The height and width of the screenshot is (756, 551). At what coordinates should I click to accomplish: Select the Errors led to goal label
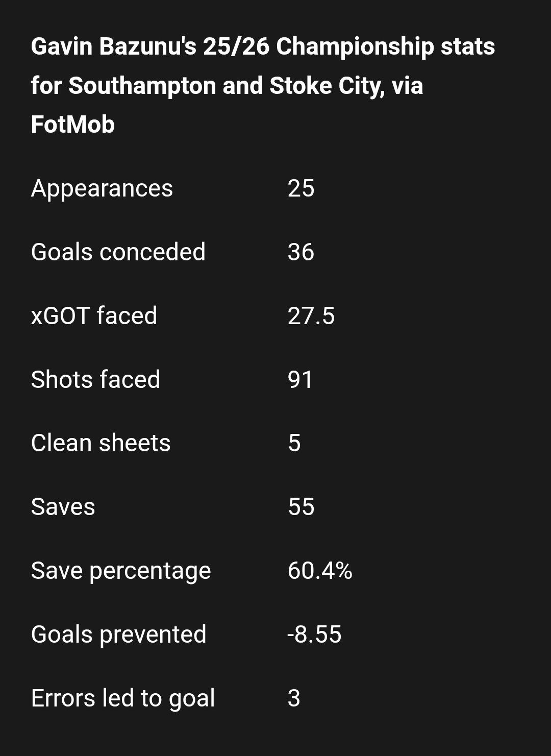[123, 698]
